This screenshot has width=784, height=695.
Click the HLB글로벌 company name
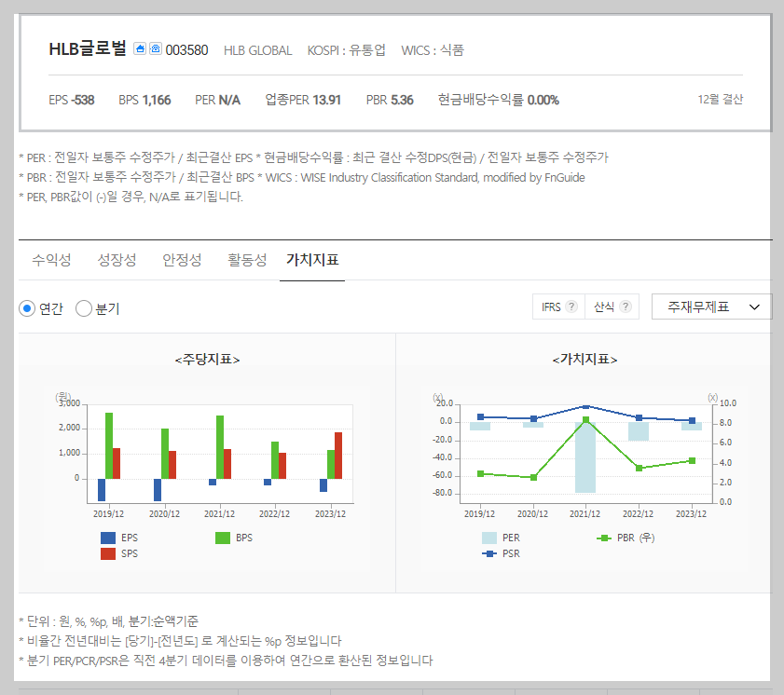coord(88,48)
